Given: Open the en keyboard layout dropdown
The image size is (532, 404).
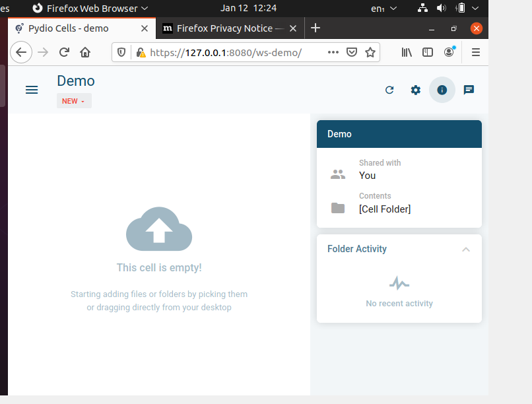Looking at the screenshot, I should pos(383,9).
